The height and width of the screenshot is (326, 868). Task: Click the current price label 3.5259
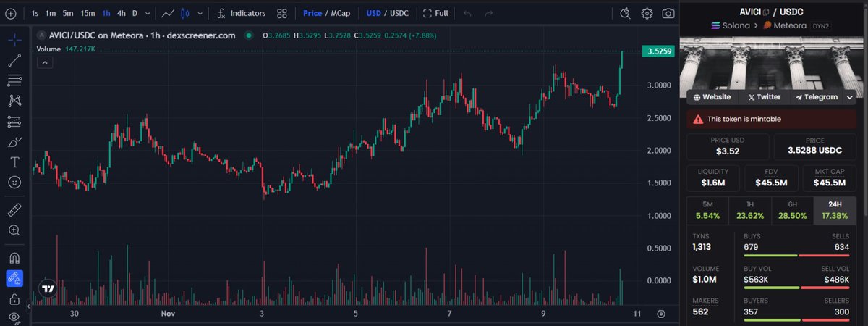(x=658, y=51)
